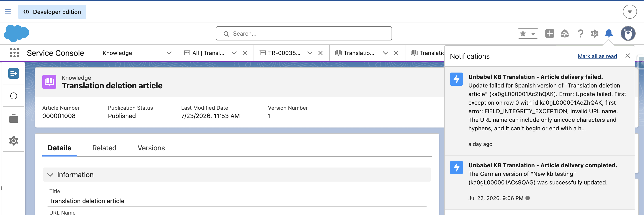The image size is (644, 215).
Task: Click the blue arrow-list utility icon in the sidebar
Action: 13,73
